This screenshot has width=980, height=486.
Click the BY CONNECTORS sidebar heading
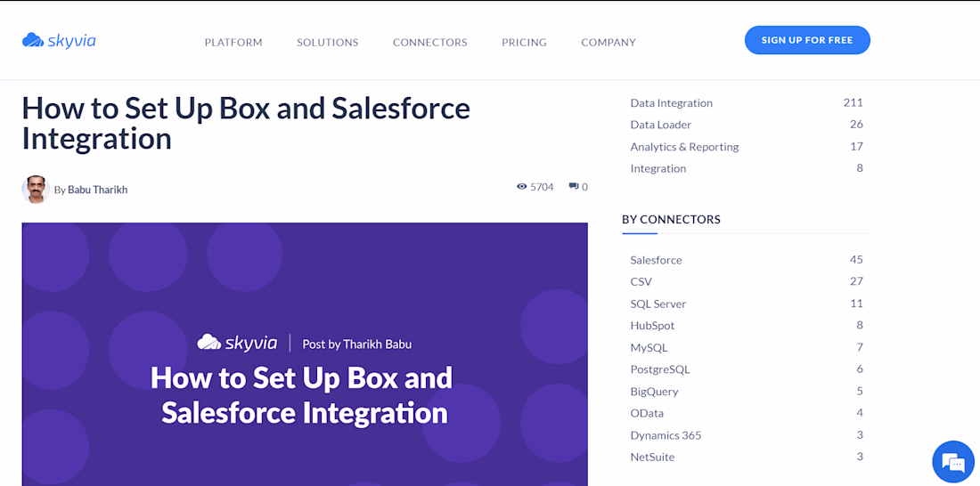point(671,219)
